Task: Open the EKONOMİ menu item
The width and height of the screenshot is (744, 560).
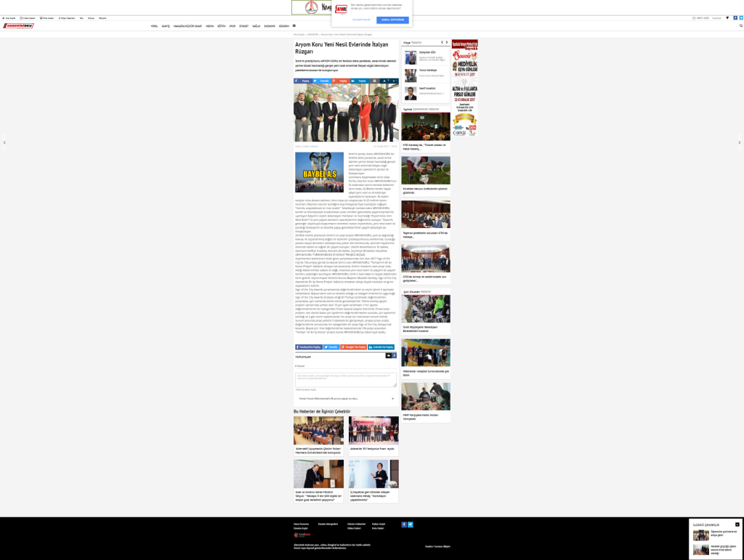Action: [x=270, y=25]
